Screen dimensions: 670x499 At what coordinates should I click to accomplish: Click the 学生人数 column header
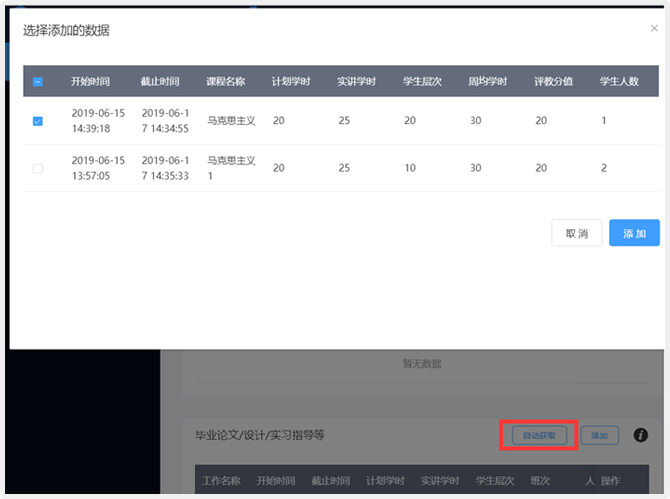619,81
